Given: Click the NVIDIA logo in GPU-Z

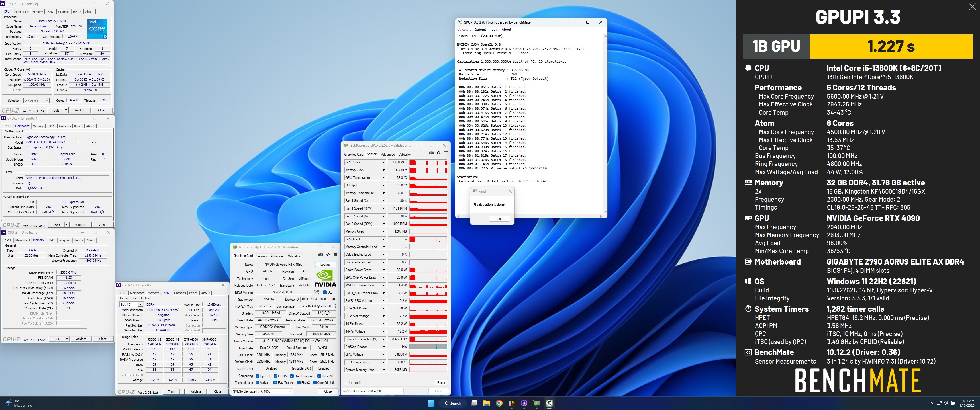Looking at the screenshot, I should click(325, 278).
